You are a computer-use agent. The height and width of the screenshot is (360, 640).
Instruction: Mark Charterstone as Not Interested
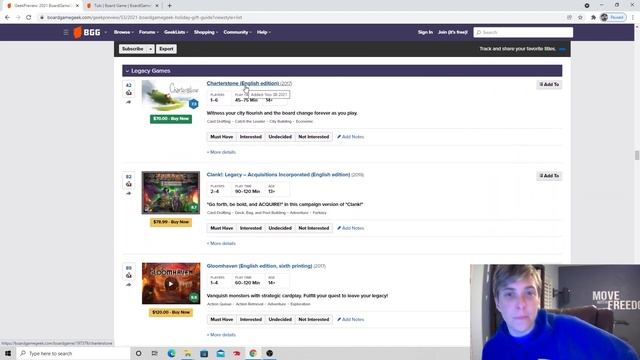[x=313, y=137]
